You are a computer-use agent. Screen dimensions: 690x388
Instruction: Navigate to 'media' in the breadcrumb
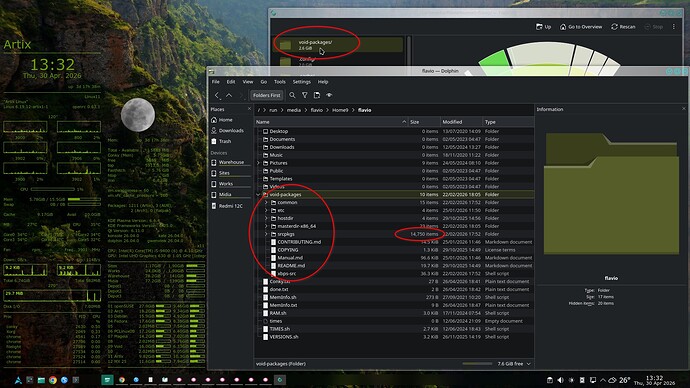[x=294, y=110]
